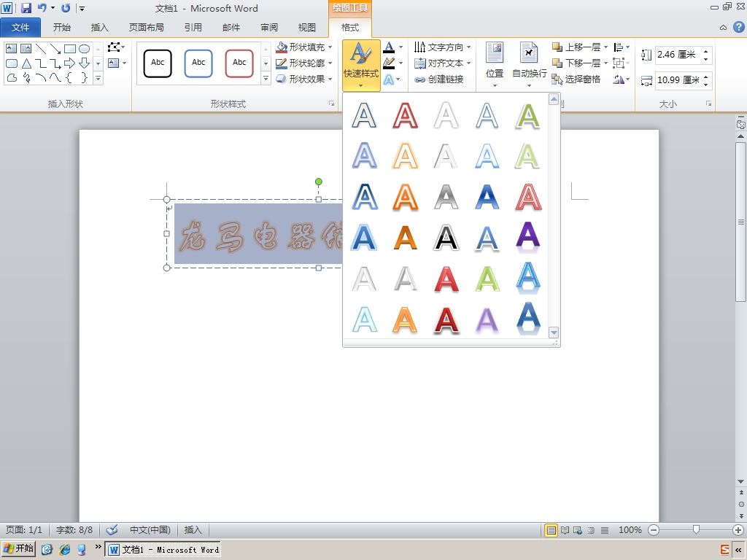
Task: Pick the right brace shape
Action: (x=85, y=77)
